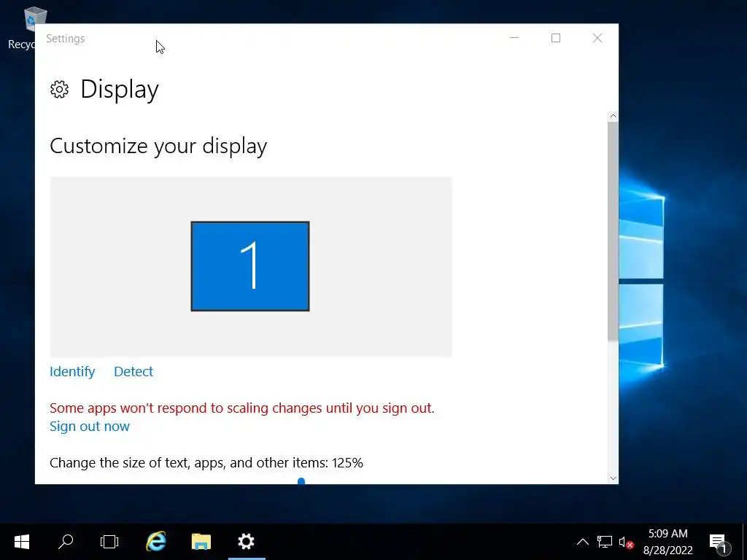
Task: Click the red scaling changes warning text
Action: point(242,408)
